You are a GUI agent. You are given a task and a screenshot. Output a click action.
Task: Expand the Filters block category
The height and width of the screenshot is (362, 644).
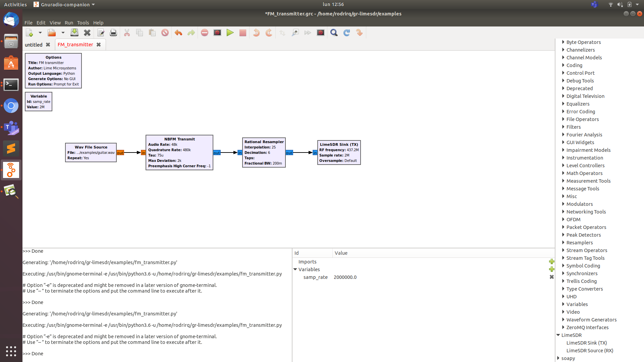(x=563, y=127)
